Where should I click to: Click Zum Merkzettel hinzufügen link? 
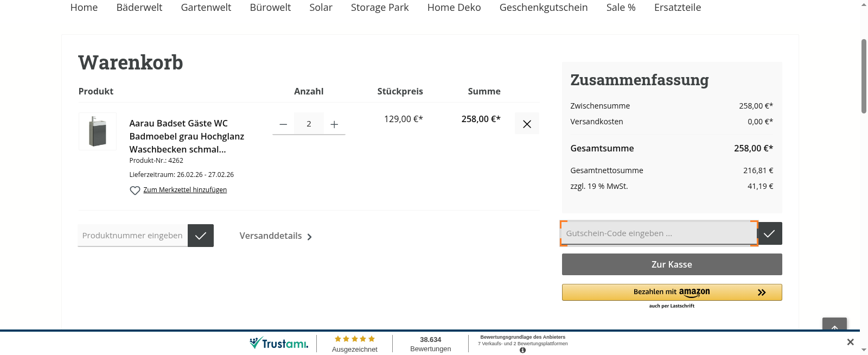pyautogui.click(x=185, y=190)
